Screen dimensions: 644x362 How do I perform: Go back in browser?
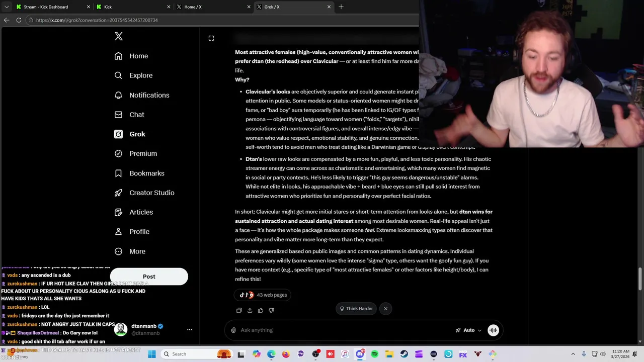tap(6, 20)
